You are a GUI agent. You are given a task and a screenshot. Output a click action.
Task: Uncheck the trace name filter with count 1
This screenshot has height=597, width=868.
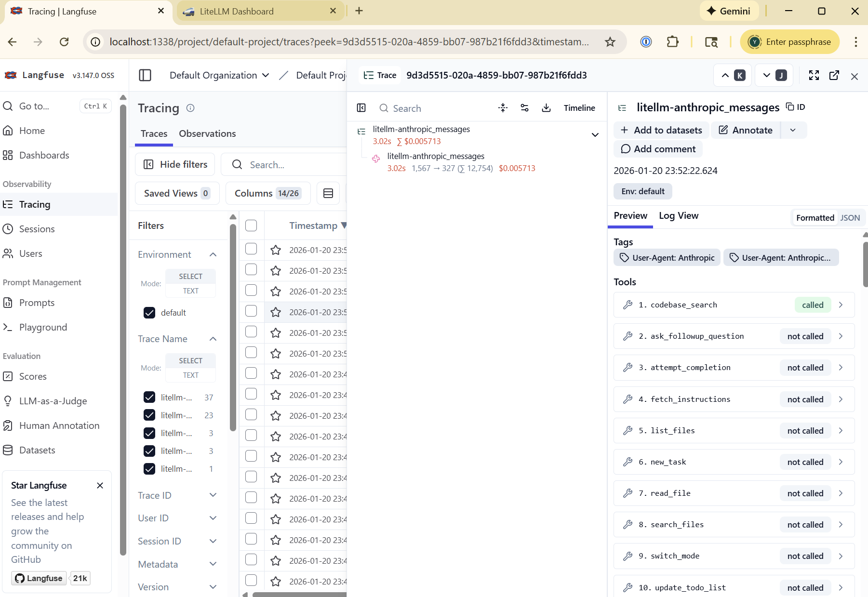click(149, 469)
